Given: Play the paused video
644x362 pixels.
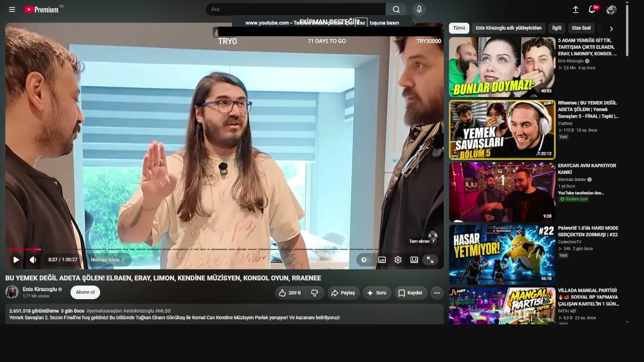Looking at the screenshot, I should 16,259.
